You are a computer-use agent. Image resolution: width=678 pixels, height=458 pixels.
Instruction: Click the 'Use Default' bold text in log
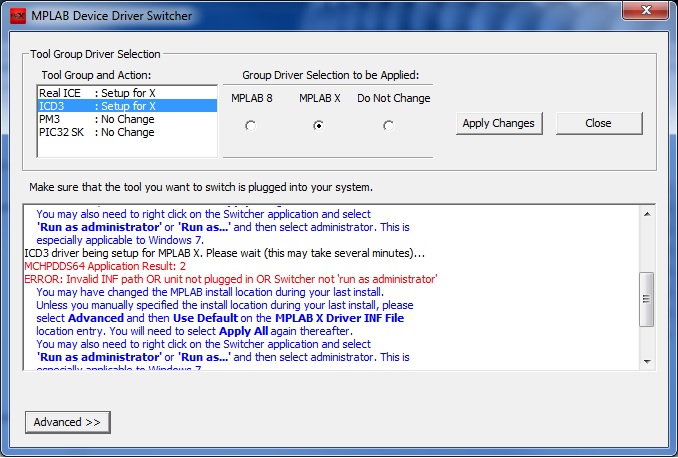point(205,318)
